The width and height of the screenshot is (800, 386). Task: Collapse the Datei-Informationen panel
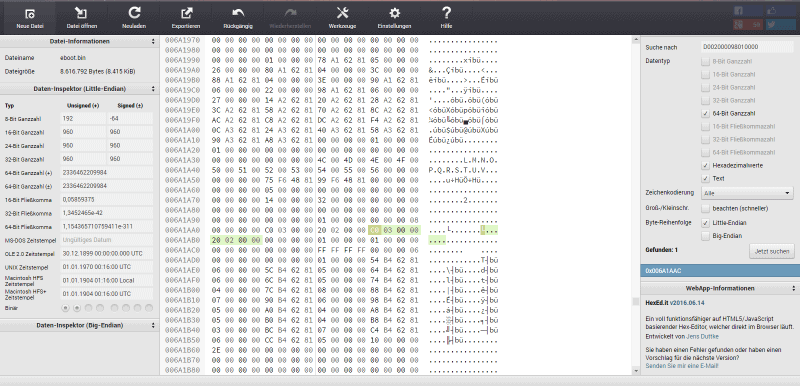[x=80, y=41]
